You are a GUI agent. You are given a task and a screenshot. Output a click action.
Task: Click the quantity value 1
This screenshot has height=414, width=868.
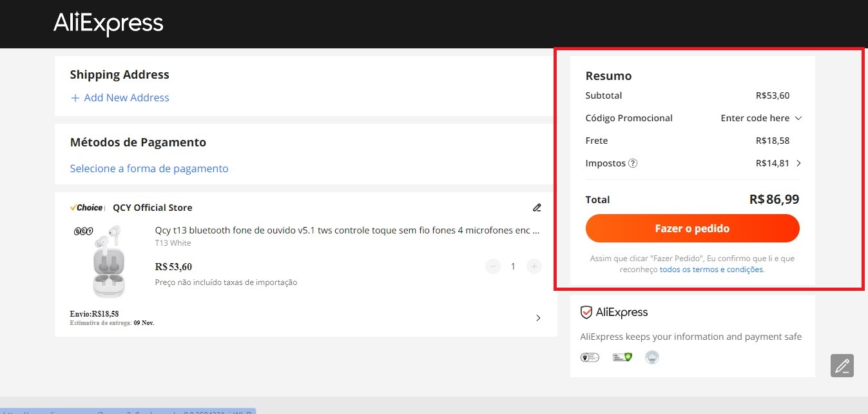[513, 266]
